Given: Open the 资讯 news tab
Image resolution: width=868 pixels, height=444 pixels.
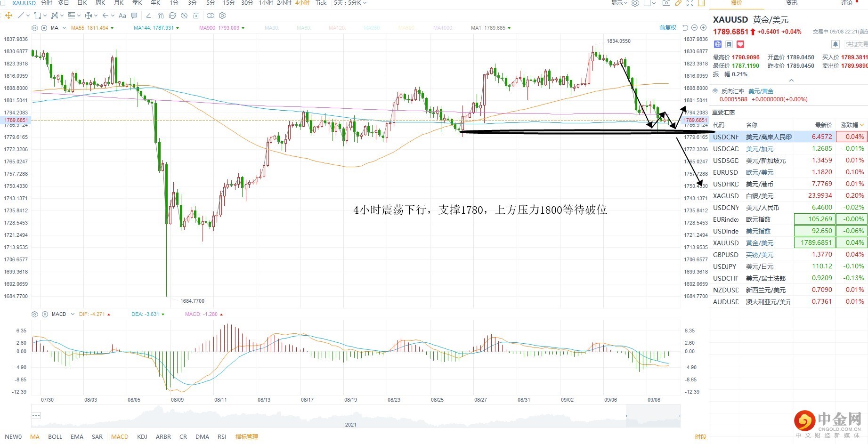Looking at the screenshot, I should 792,3.
